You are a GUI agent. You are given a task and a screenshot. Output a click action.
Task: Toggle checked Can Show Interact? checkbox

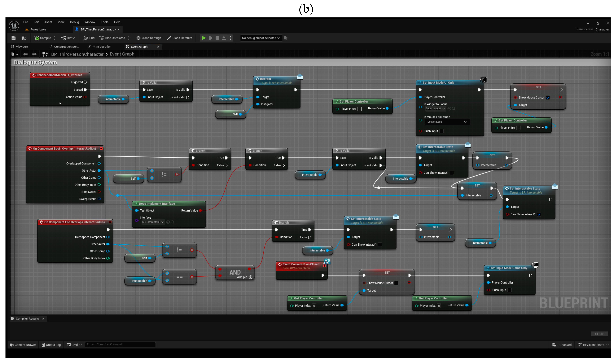click(539, 214)
